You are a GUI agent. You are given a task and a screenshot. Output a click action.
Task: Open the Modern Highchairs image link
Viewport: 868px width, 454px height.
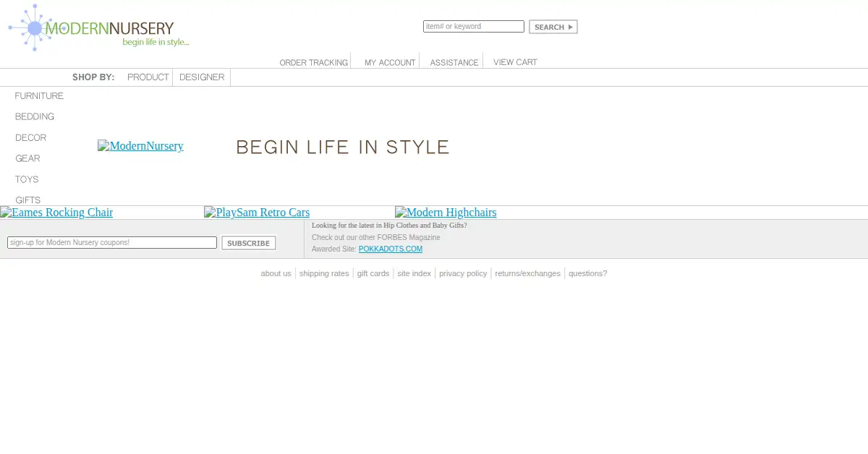446,213
